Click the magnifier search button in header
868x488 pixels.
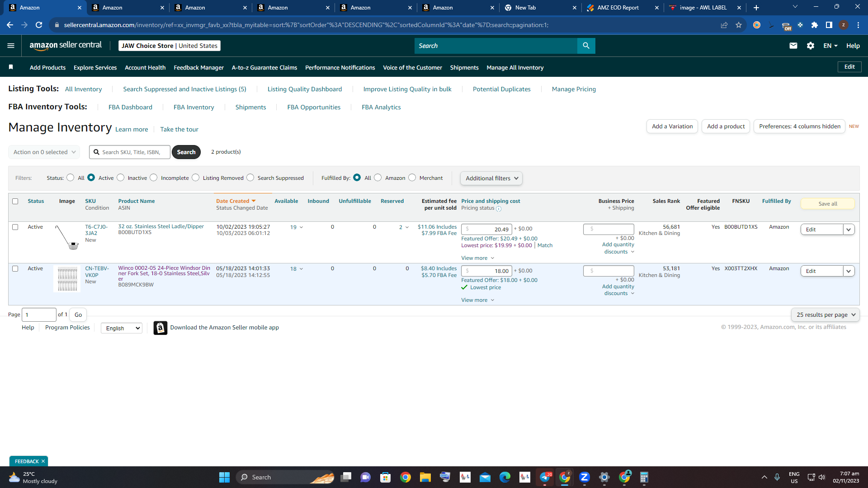tap(586, 46)
